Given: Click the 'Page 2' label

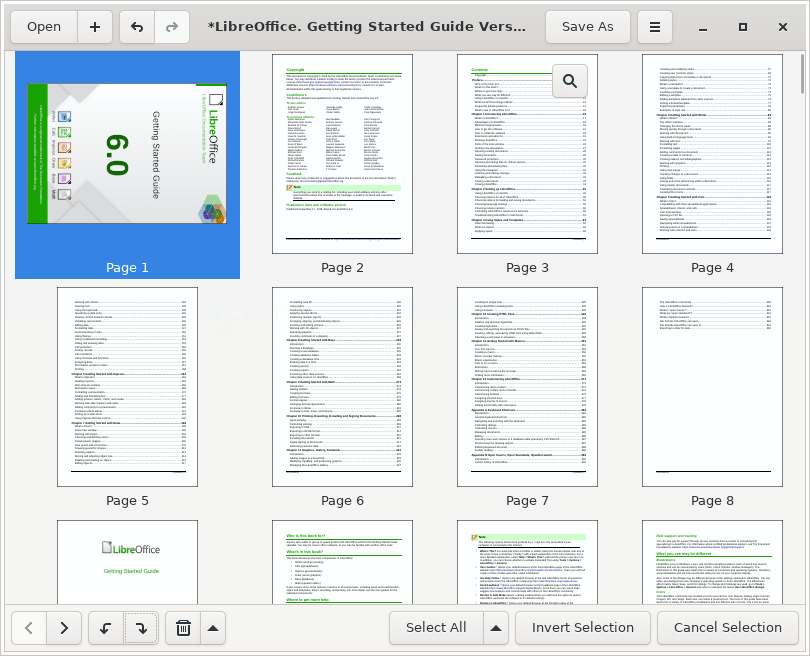Looking at the screenshot, I should click(342, 268).
